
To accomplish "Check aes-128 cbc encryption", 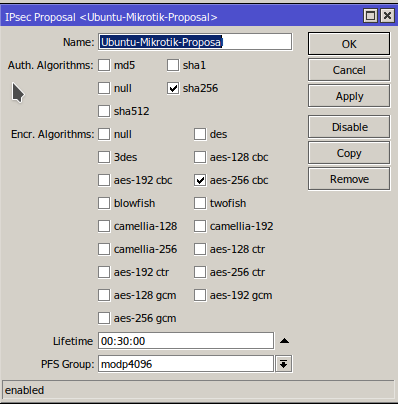I will click(200, 157).
